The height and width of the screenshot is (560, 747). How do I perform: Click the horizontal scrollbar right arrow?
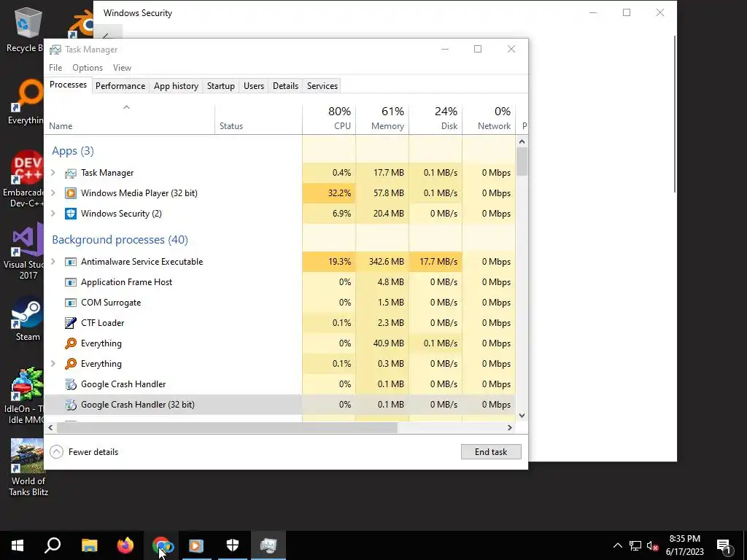click(x=510, y=427)
